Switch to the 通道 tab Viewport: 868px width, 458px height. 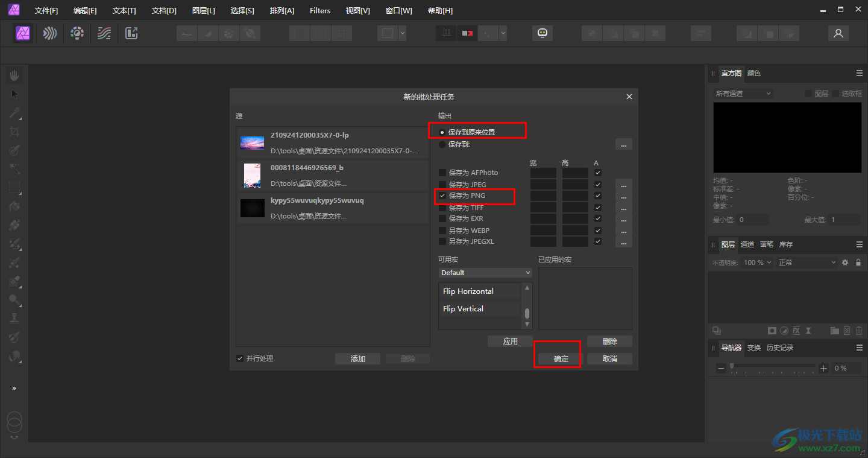747,244
